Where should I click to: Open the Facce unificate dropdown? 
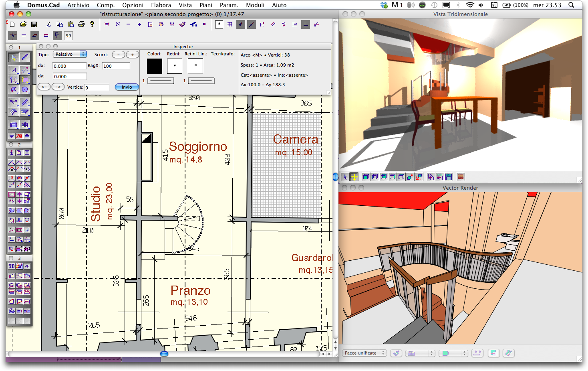click(364, 353)
